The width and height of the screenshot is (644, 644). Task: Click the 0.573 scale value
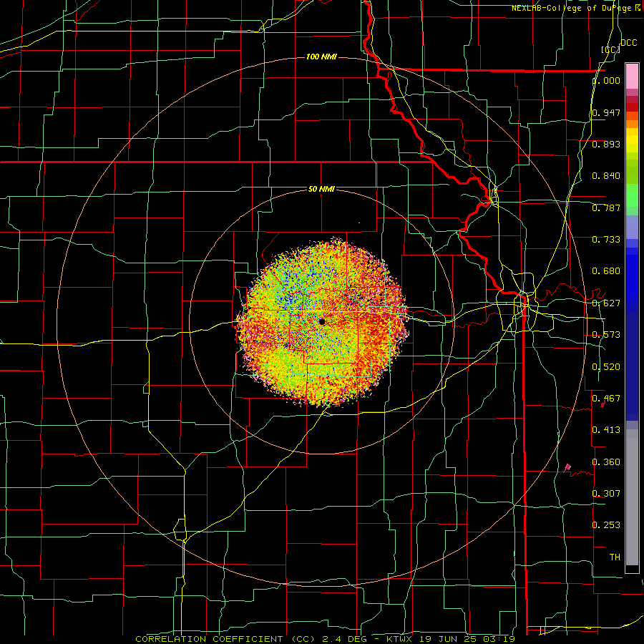(606, 335)
